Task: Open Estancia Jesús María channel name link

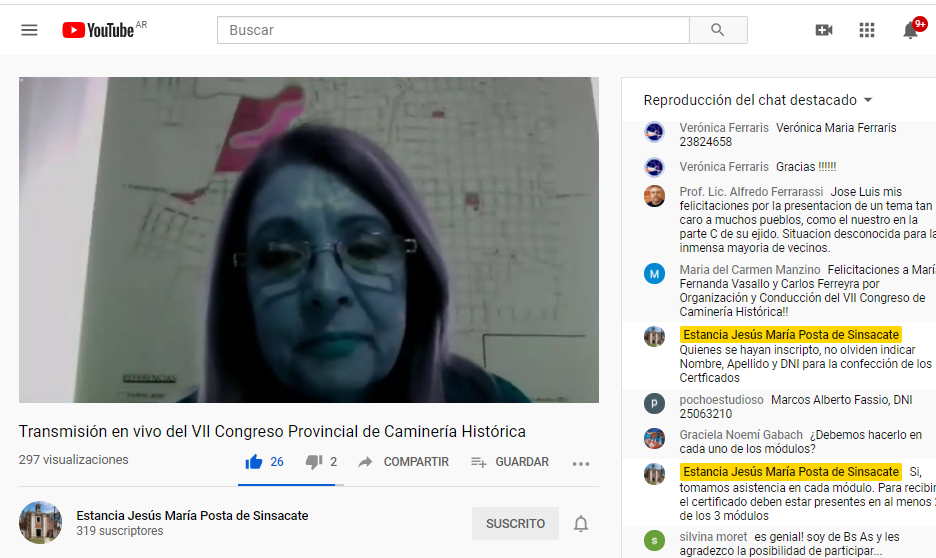Action: tap(192, 516)
